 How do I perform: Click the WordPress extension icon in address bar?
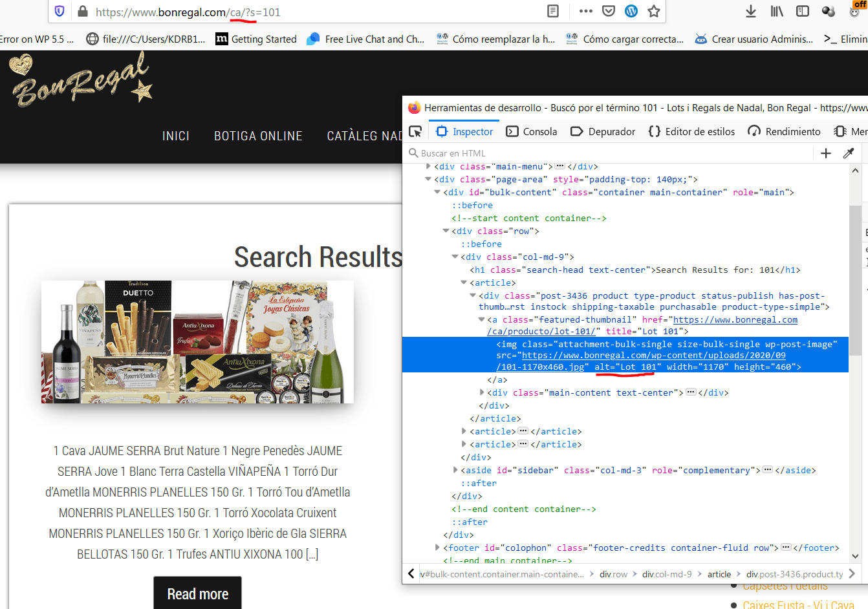click(x=631, y=11)
